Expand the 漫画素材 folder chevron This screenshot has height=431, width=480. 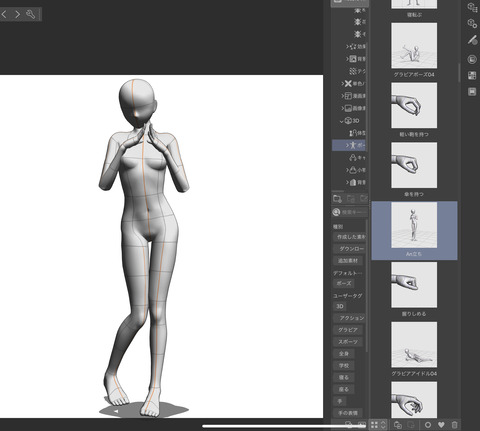tap(342, 96)
